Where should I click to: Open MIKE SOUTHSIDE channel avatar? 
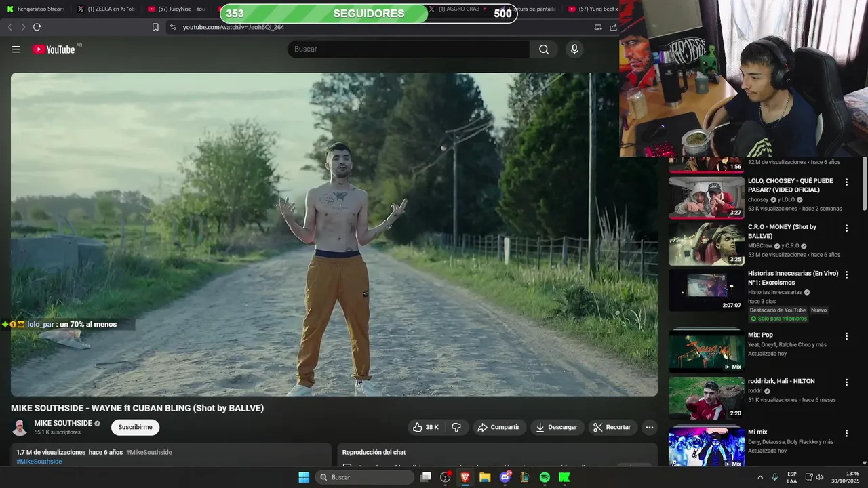pyautogui.click(x=20, y=428)
